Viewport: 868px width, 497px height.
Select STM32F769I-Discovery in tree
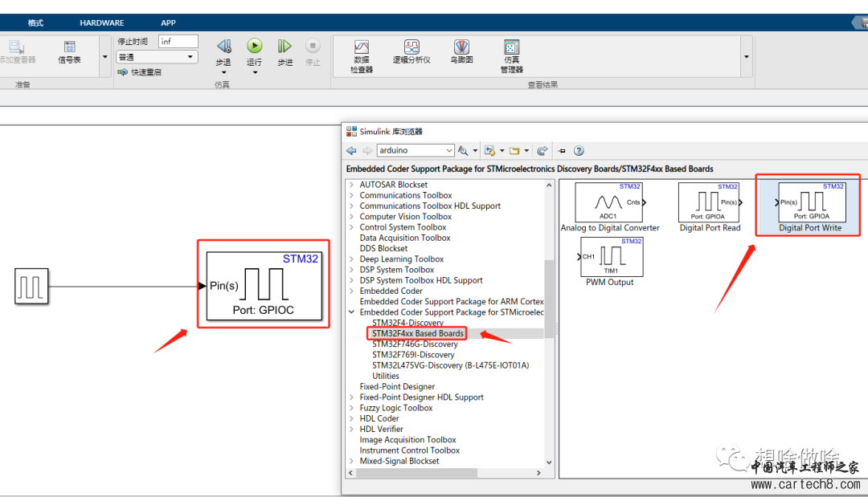(x=413, y=354)
